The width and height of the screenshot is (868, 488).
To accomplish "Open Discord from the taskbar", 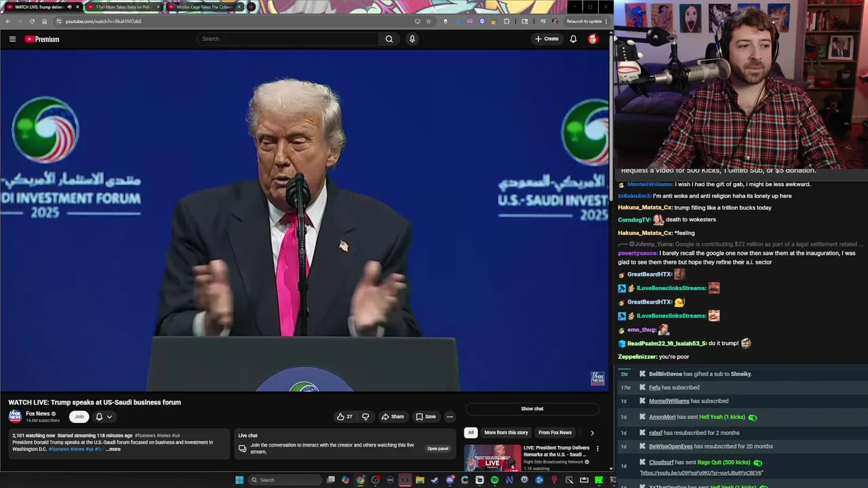I will click(x=450, y=480).
